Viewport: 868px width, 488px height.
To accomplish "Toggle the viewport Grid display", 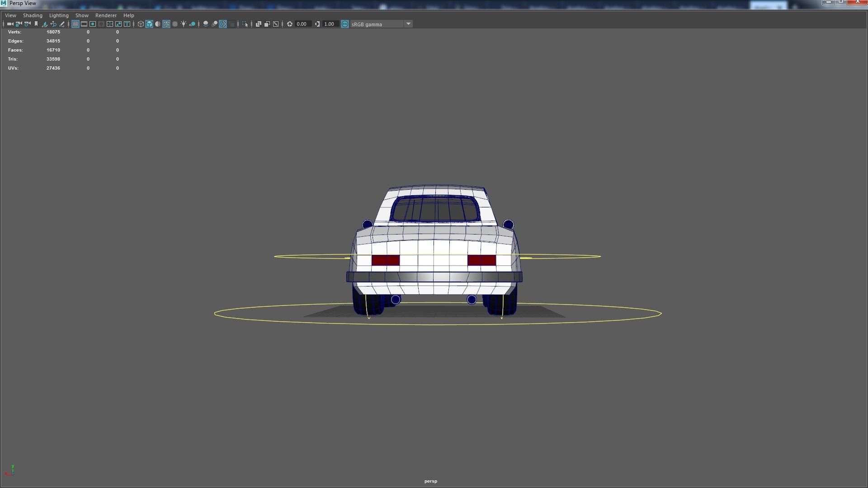I will coord(75,24).
